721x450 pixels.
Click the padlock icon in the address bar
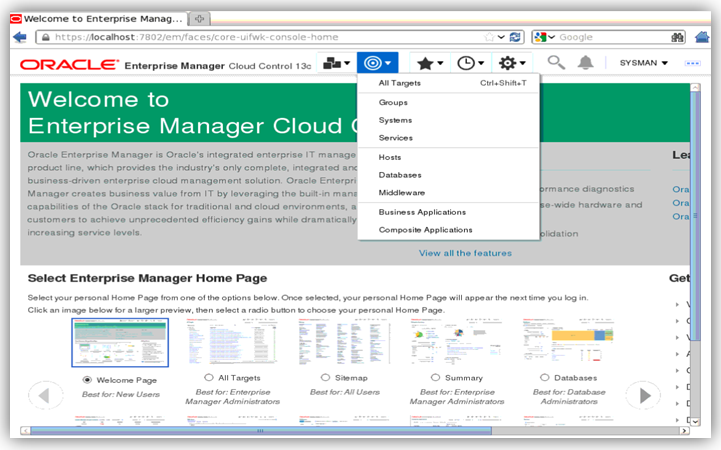[x=46, y=37]
